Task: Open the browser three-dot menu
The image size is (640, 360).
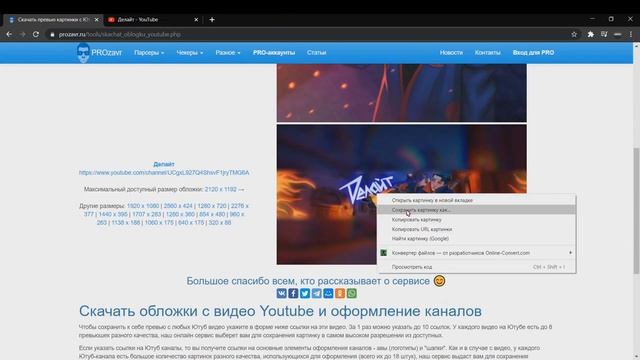Action: pyautogui.click(x=631, y=35)
